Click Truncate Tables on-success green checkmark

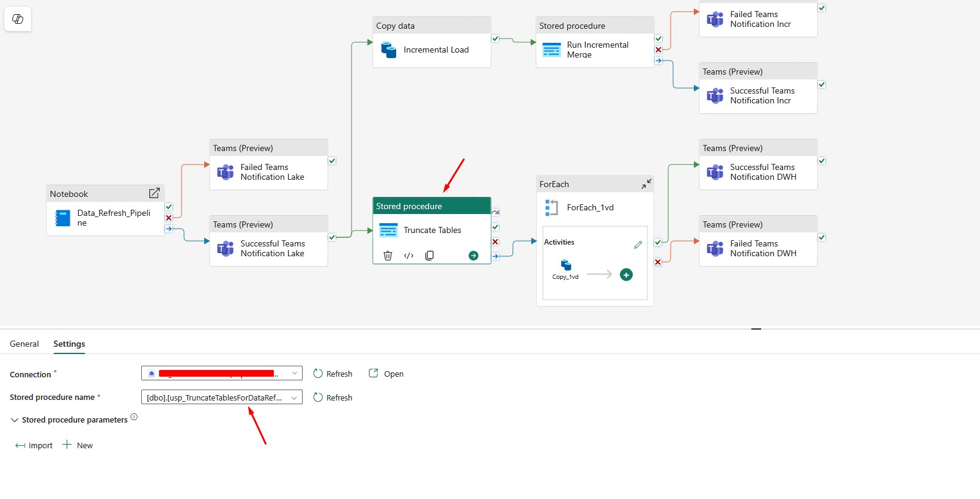click(x=495, y=227)
